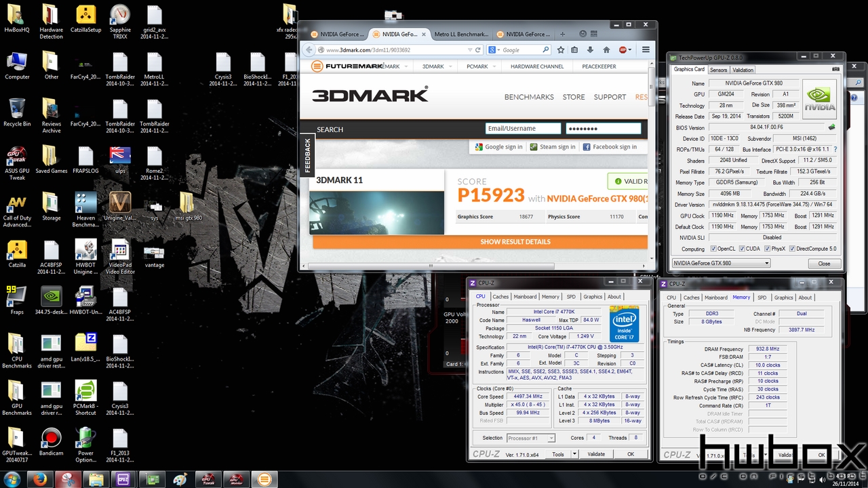Select the Fraps desktop icon

(16, 300)
